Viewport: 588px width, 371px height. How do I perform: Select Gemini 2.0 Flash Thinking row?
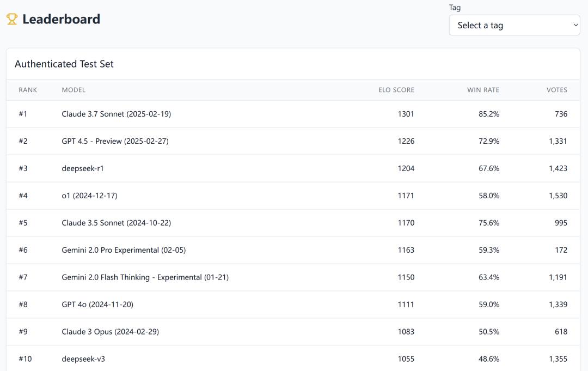pos(145,277)
